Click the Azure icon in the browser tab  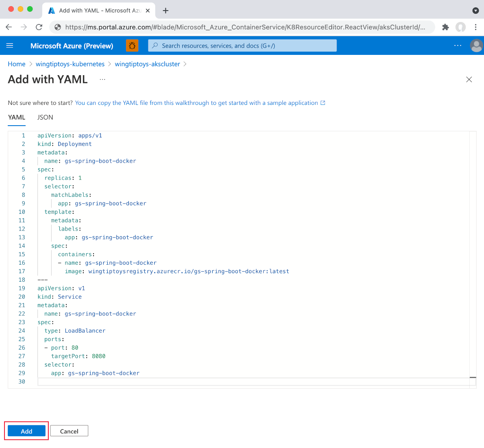51,10
